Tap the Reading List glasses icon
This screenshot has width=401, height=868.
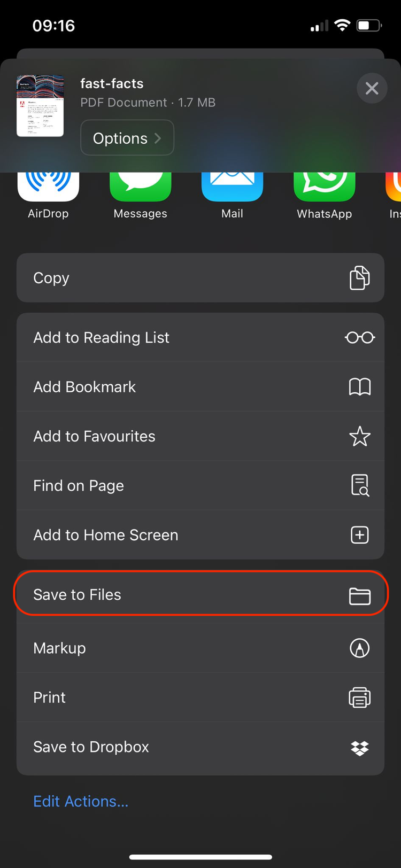(359, 338)
